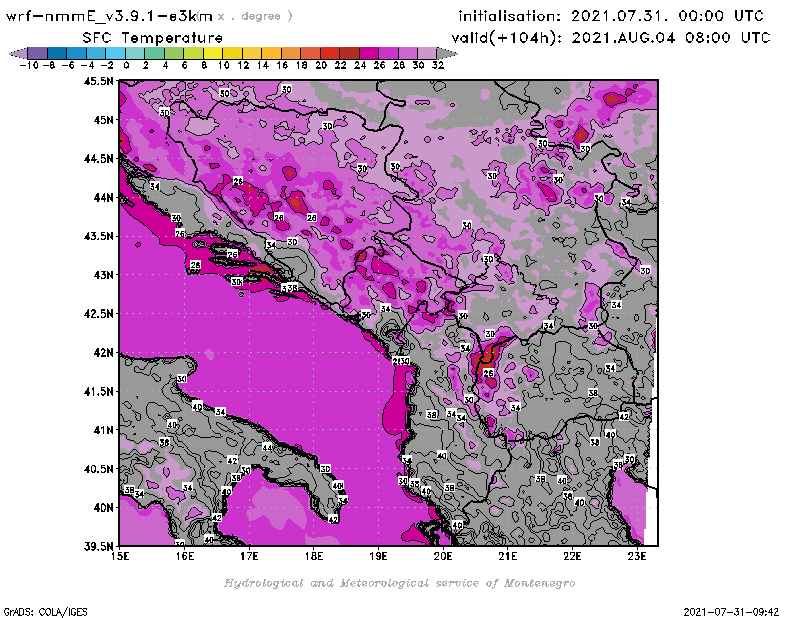Click the '41.5N' latitude label

point(98,391)
